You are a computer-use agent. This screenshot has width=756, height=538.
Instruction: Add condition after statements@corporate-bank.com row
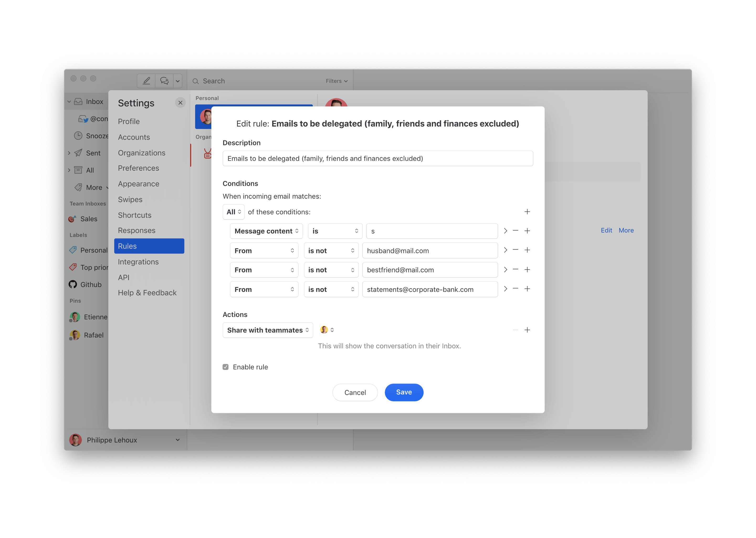click(x=527, y=289)
